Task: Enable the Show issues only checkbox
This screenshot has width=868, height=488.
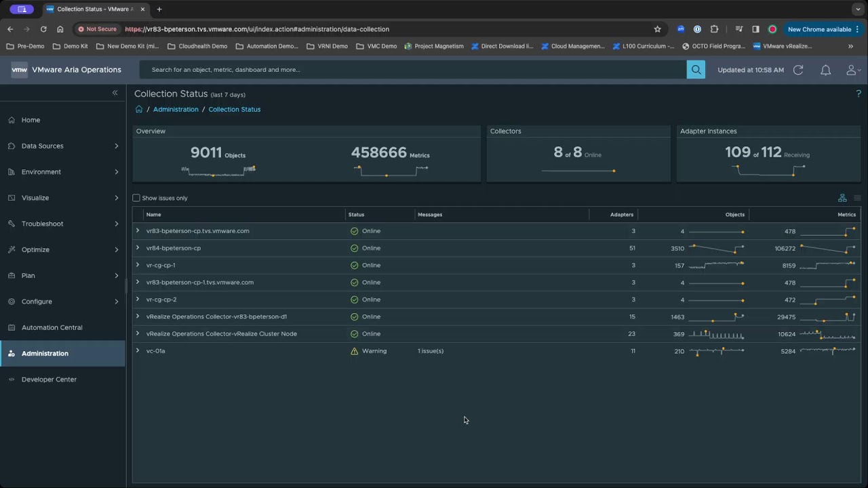Action: (136, 198)
